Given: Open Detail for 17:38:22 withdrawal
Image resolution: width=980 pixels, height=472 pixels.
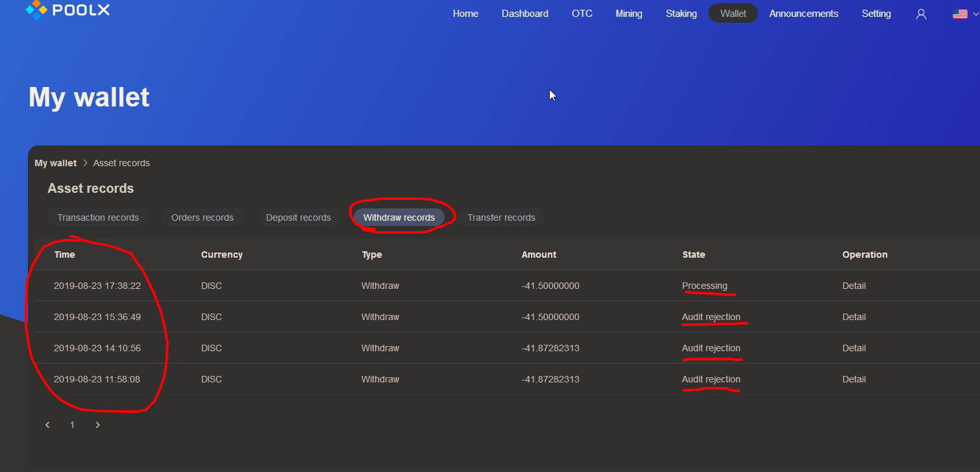Looking at the screenshot, I should pos(854,286).
